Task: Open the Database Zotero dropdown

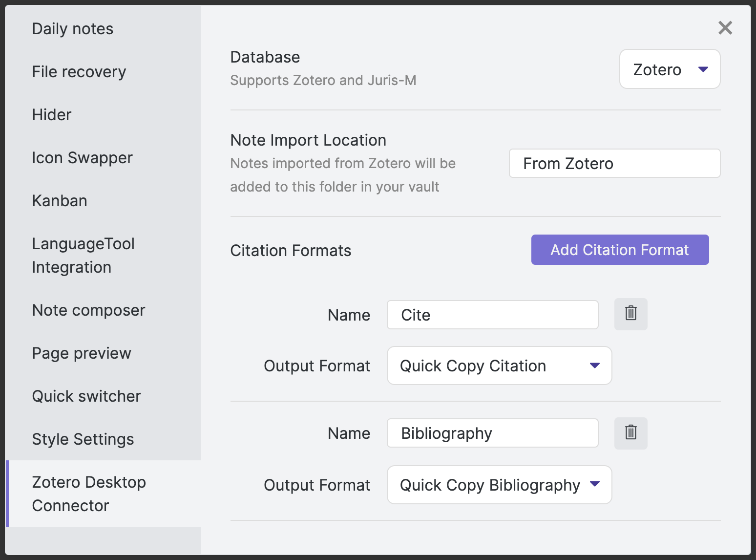Action: (x=670, y=69)
